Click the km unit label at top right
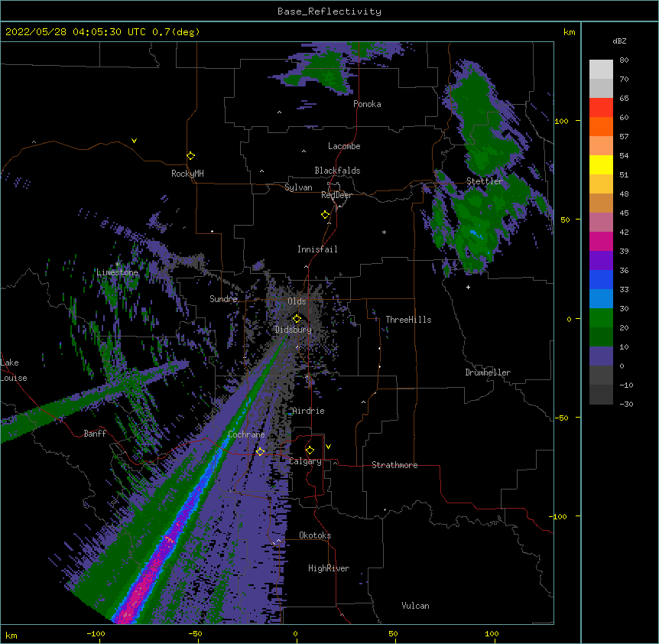 pos(569,32)
